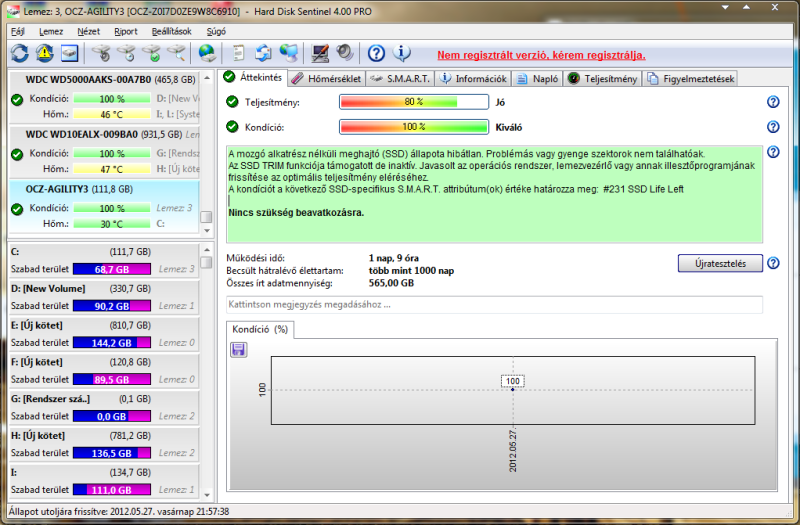
Task: Click the warning triangle refresh icon
Action: (x=45, y=53)
